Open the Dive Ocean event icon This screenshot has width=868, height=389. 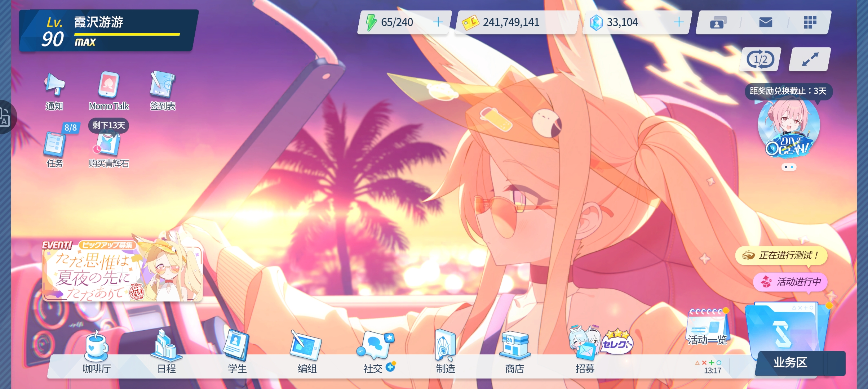[789, 129]
